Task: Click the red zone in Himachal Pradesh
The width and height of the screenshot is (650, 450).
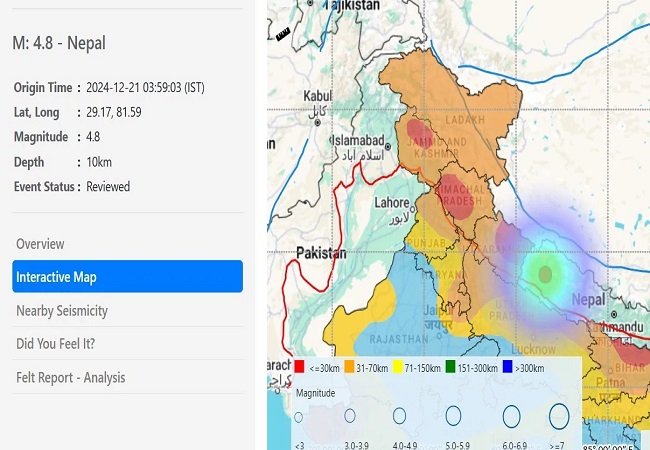Action: click(457, 196)
